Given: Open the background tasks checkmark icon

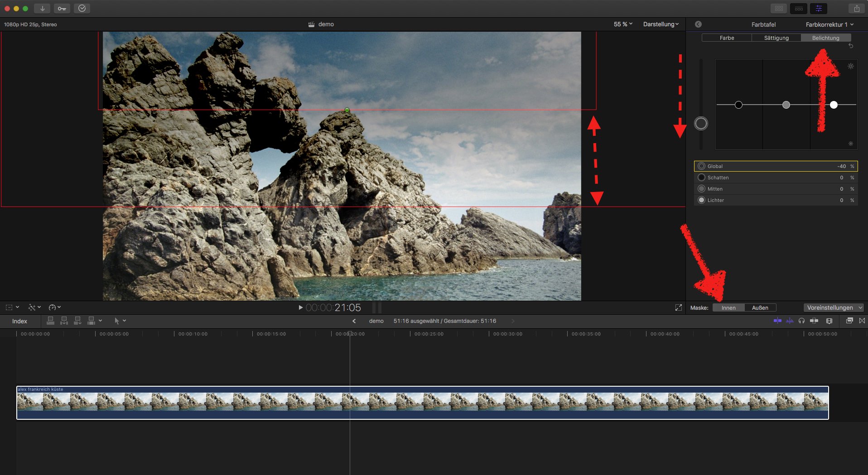Looking at the screenshot, I should [82, 9].
